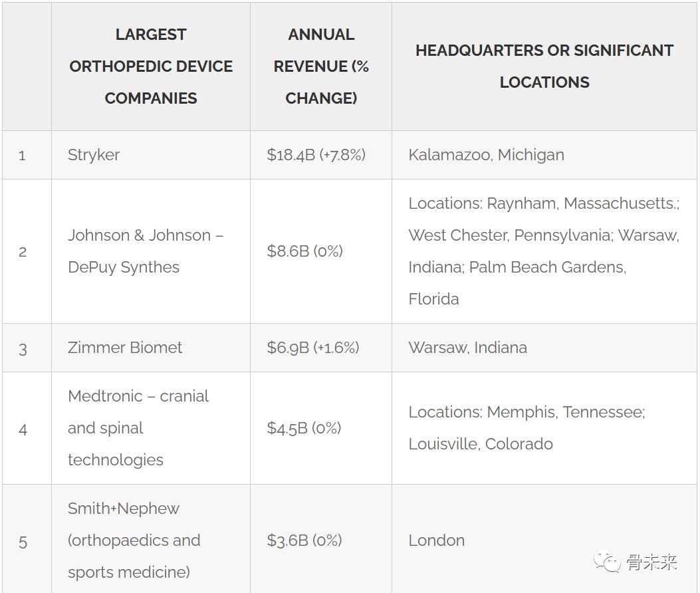Select Medtronic cranial and spinal technologies cell
The height and width of the screenshot is (593, 700).
point(151,428)
